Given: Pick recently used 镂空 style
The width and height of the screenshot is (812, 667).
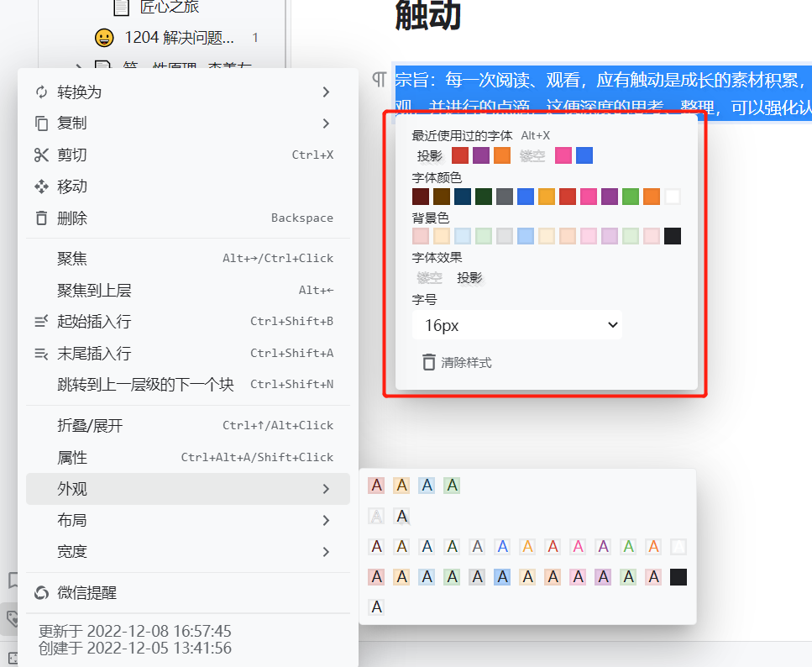Looking at the screenshot, I should (532, 156).
